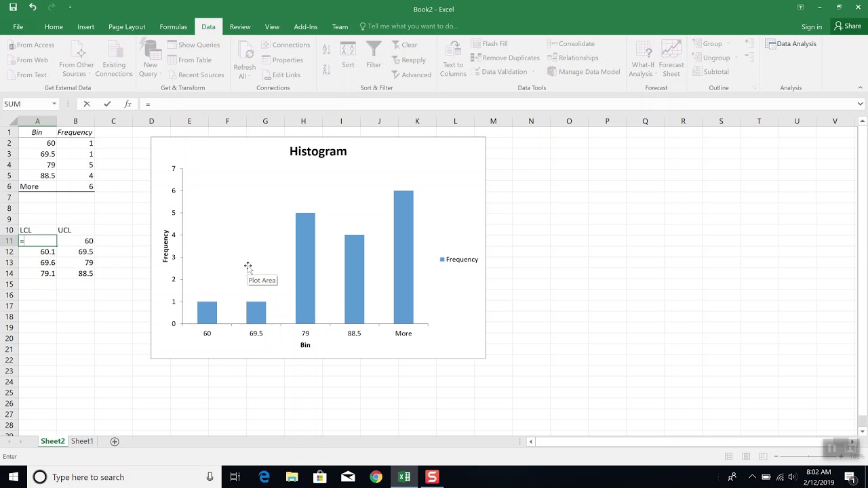
Task: Click the Relationships tool
Action: pos(573,58)
